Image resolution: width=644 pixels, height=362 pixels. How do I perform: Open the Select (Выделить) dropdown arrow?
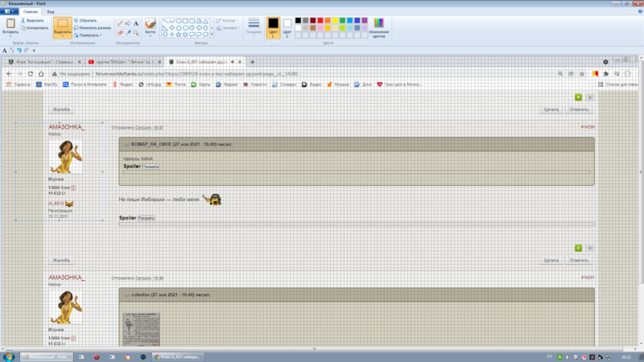[x=63, y=35]
